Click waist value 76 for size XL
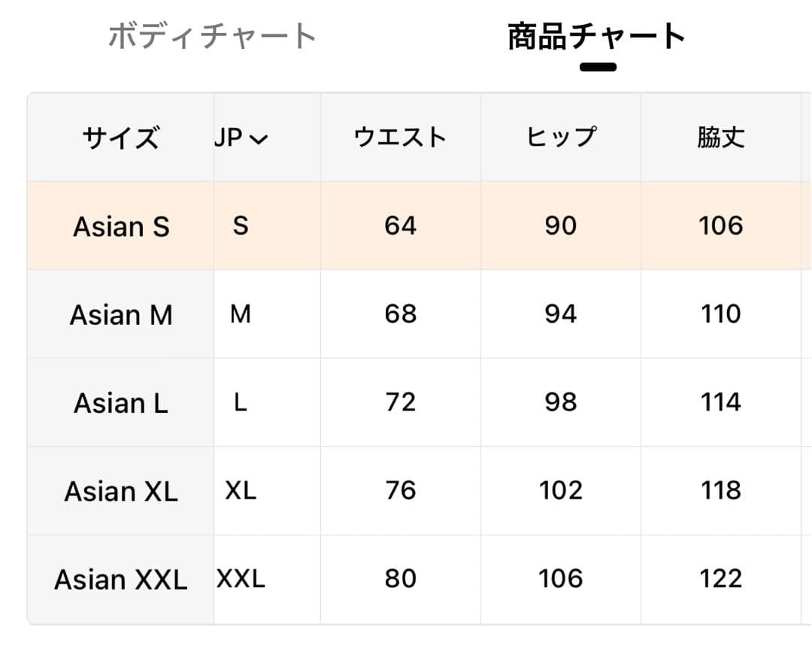The image size is (812, 646). [x=400, y=490]
